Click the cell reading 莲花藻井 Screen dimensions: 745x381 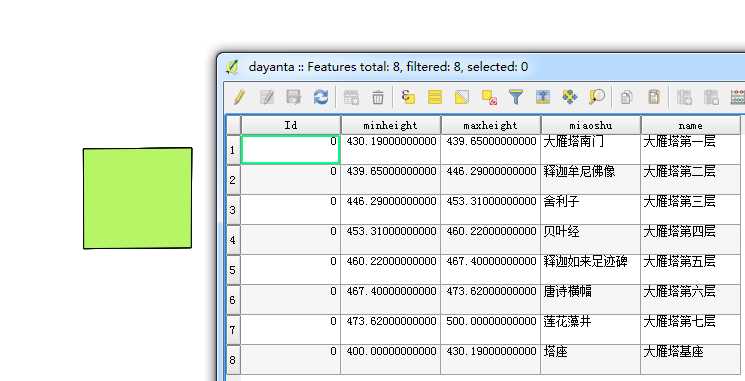591,329
